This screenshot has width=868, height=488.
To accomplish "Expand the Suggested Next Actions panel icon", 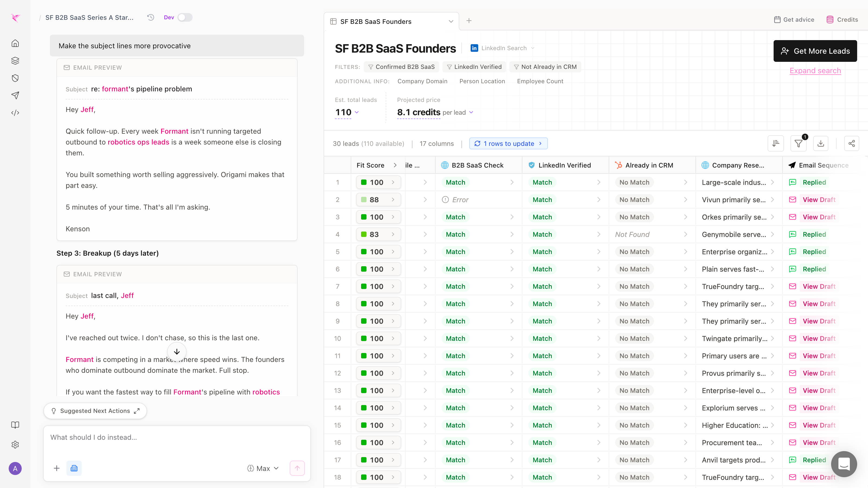I will (x=136, y=411).
